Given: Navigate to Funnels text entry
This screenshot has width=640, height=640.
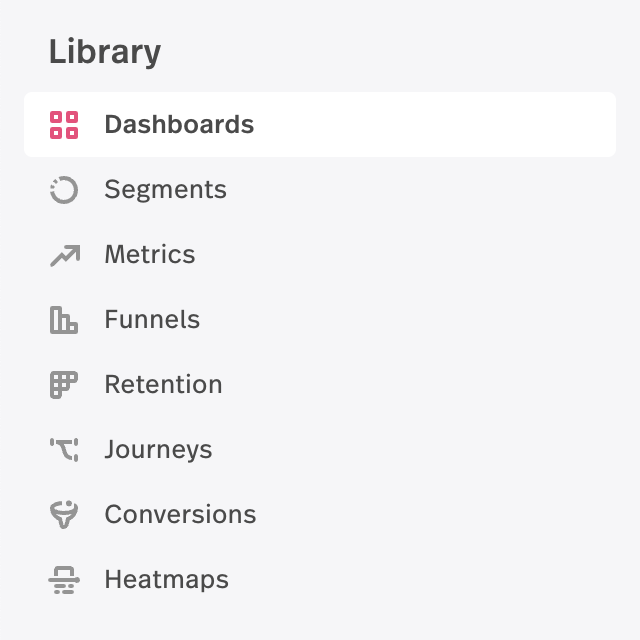Looking at the screenshot, I should [152, 319].
